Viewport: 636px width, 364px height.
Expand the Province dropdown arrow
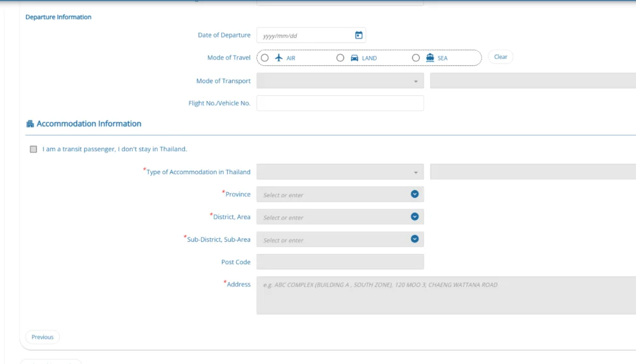(415, 194)
